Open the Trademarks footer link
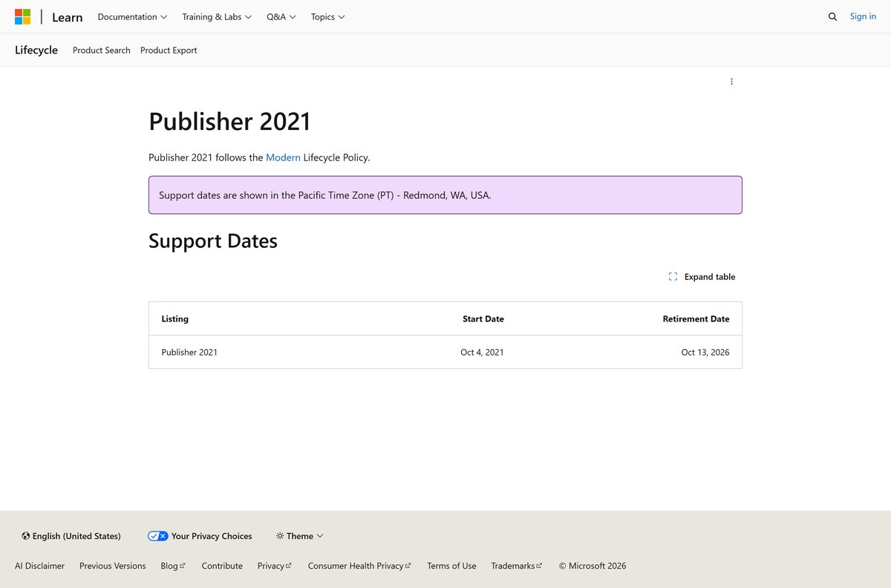This screenshot has width=891, height=588. (517, 566)
